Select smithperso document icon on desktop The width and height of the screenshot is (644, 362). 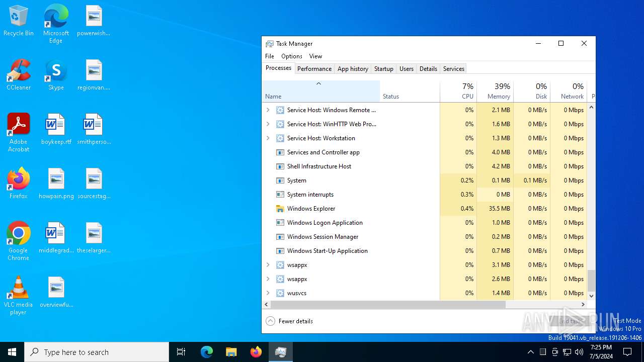pyautogui.click(x=94, y=130)
